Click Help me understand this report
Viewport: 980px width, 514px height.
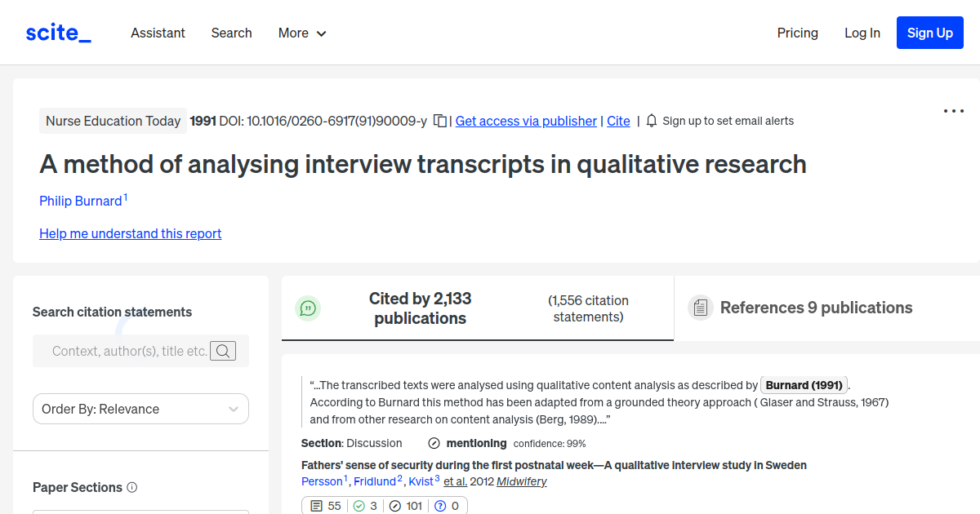(x=130, y=233)
